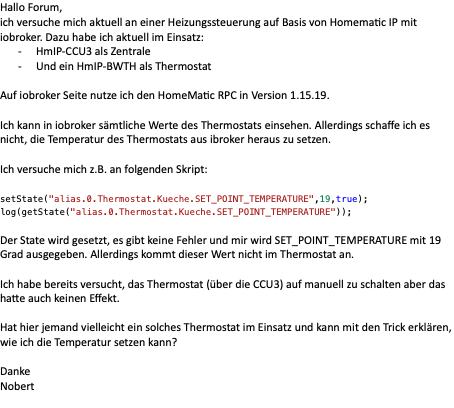
Task: Click the 'Und ein HmIP-BWTH als Thermostat' bullet
Action: [x=124, y=66]
